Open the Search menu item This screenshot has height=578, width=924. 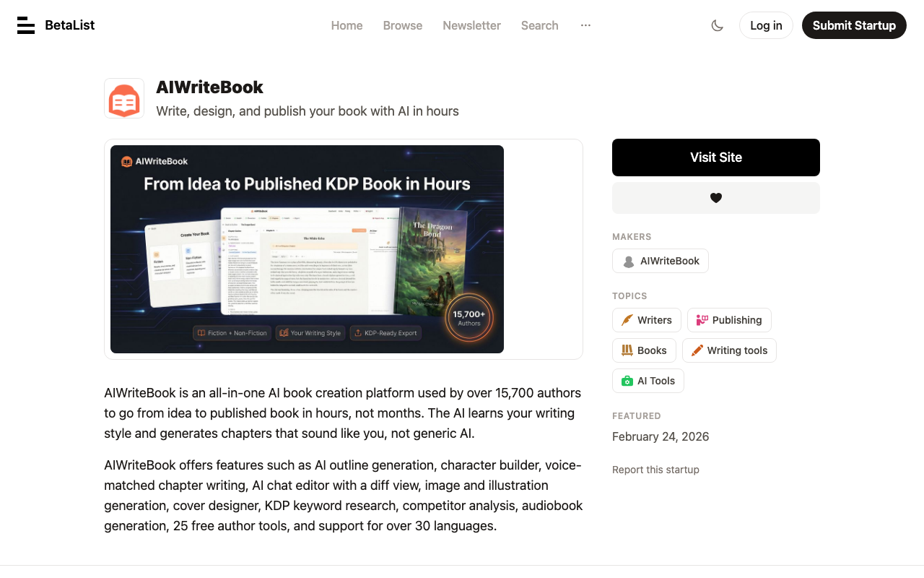click(x=540, y=25)
